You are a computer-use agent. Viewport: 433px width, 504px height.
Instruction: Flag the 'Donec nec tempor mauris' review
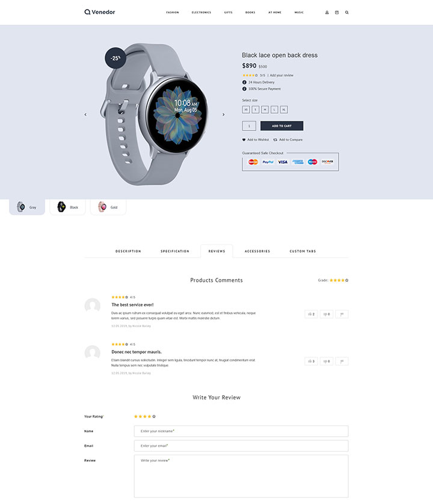(342, 361)
